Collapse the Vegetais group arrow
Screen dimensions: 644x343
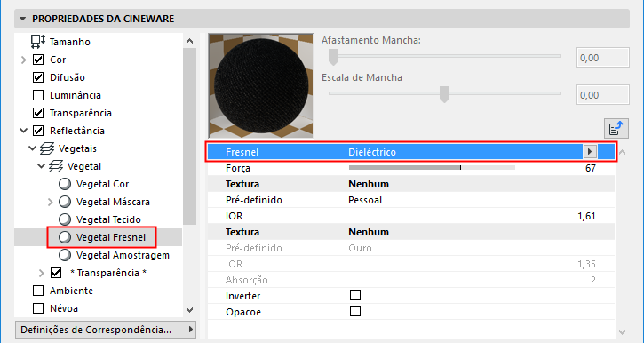(x=33, y=148)
